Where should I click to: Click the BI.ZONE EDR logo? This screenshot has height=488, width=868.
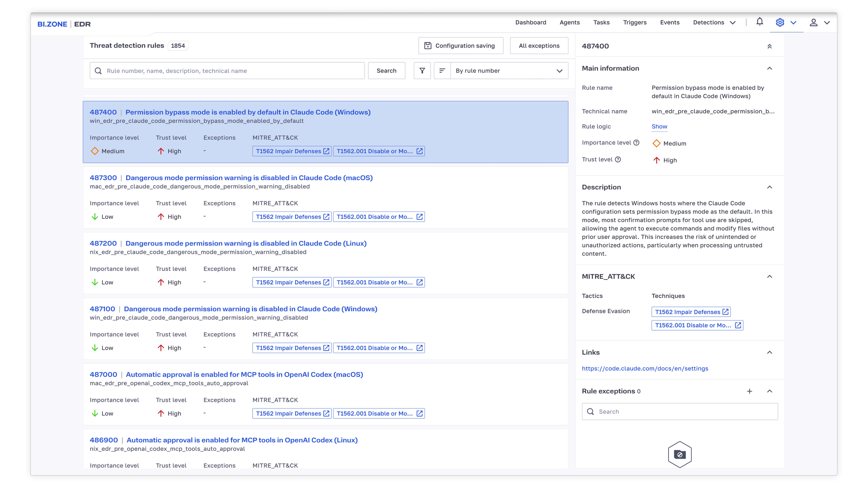click(64, 24)
